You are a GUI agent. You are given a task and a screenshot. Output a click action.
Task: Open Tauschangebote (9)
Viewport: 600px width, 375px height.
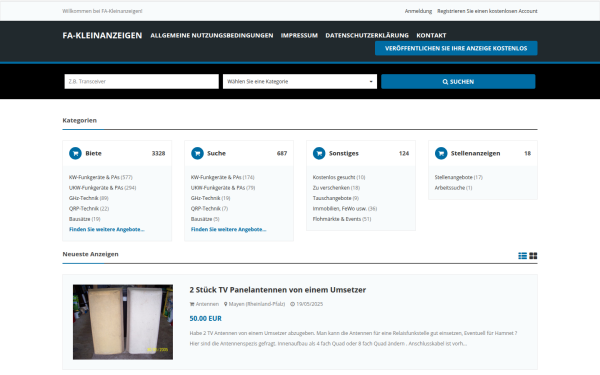click(336, 198)
